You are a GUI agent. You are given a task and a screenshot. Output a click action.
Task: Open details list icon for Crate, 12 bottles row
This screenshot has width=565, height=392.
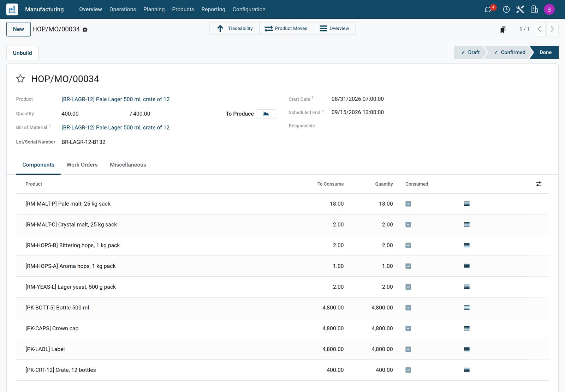(x=467, y=370)
